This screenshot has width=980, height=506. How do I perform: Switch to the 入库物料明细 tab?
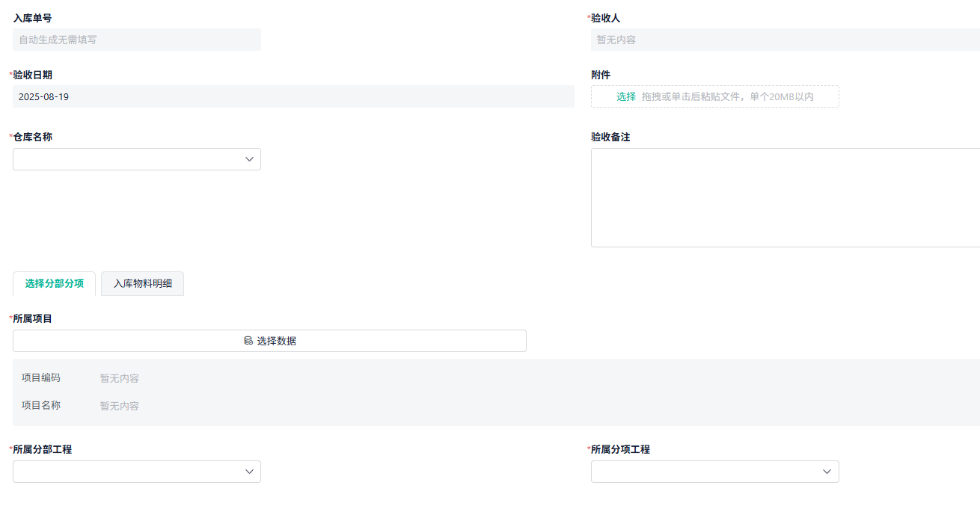143,284
